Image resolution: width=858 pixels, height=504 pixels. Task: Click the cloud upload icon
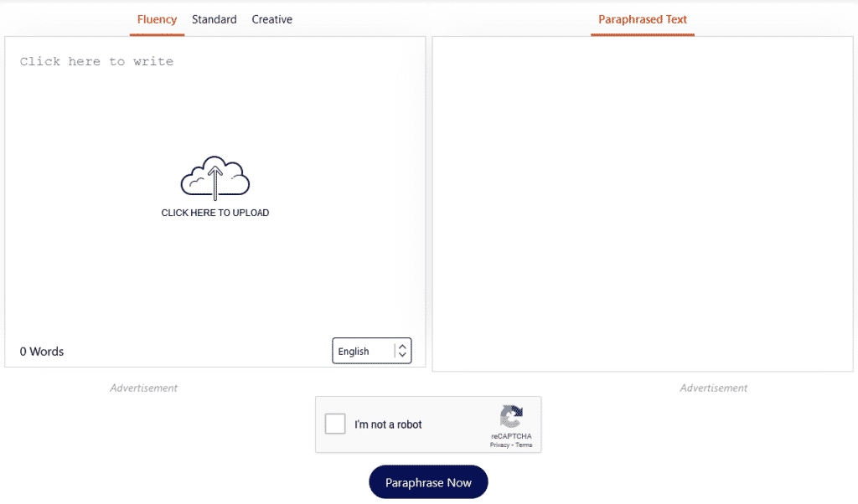[x=215, y=177]
